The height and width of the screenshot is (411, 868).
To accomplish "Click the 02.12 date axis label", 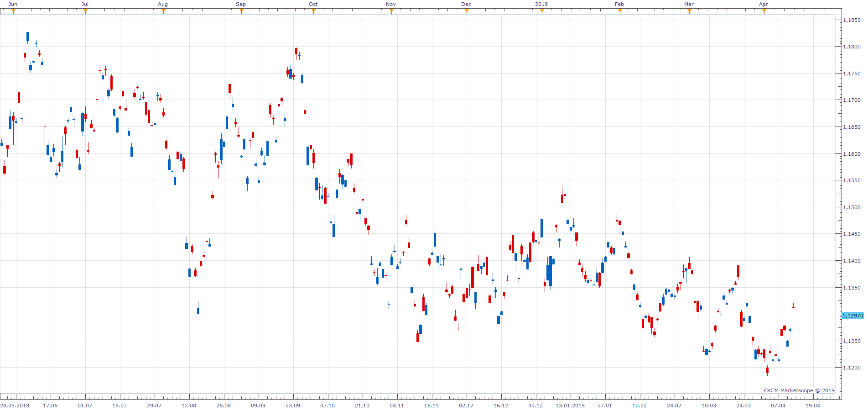I will [466, 406].
